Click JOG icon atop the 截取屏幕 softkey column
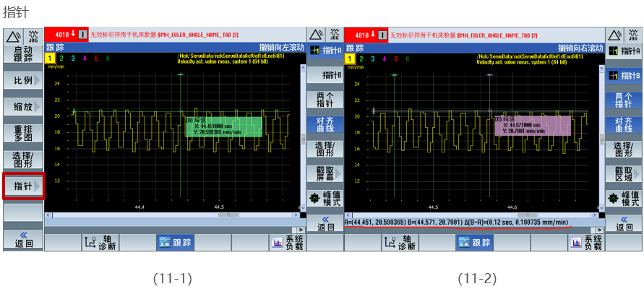The height and width of the screenshot is (289, 644). pos(335,35)
